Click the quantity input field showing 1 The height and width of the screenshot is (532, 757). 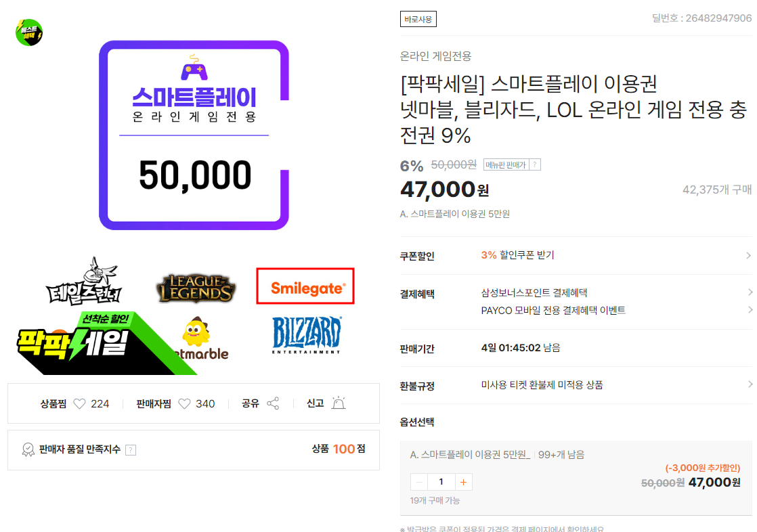(441, 482)
